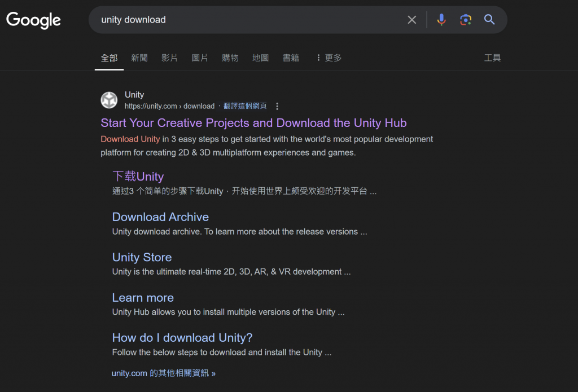
Task: Click 'Unity is the ultimate real-time 2D' description
Action: [x=231, y=272]
